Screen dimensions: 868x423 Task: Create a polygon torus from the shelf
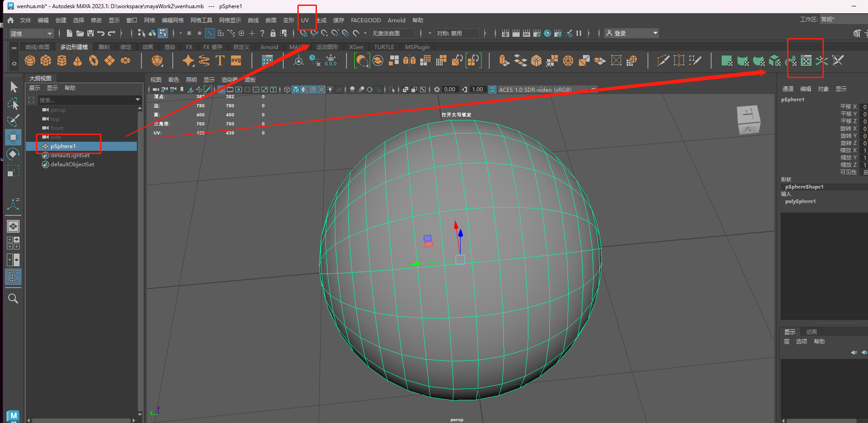click(x=94, y=60)
